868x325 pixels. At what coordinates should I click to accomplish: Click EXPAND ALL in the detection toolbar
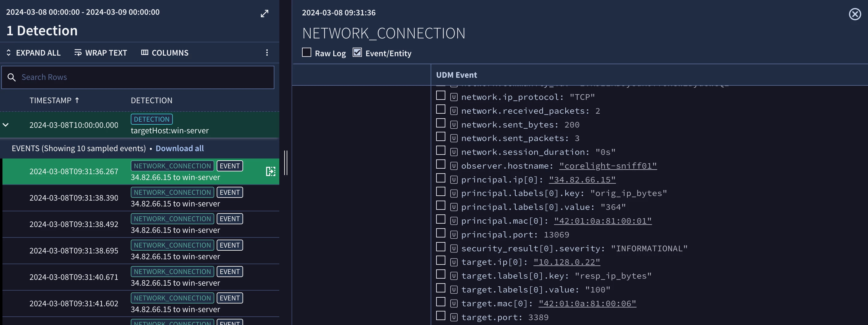(33, 53)
